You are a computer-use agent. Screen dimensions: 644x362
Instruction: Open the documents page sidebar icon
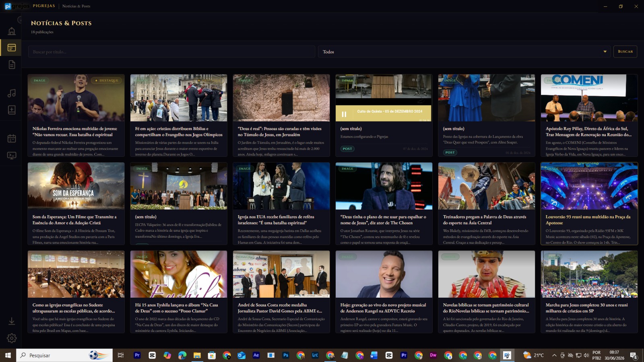point(12,64)
